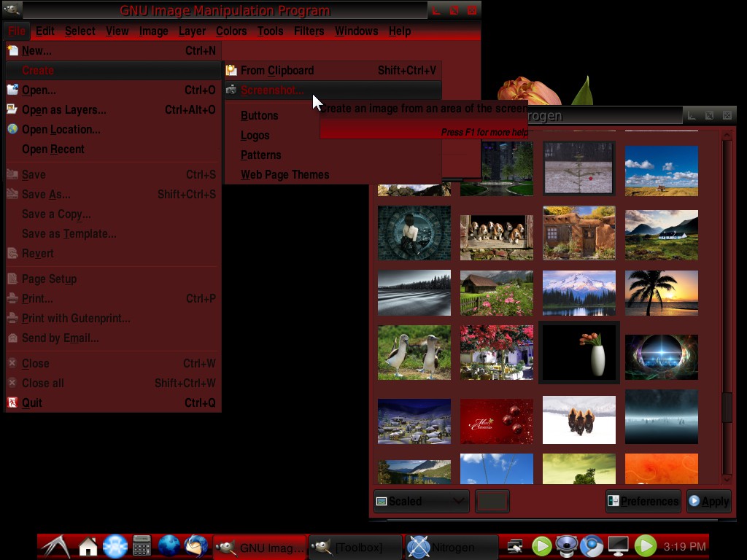The image size is (747, 560).
Task: Click the Quit menu entry
Action: tap(113, 402)
